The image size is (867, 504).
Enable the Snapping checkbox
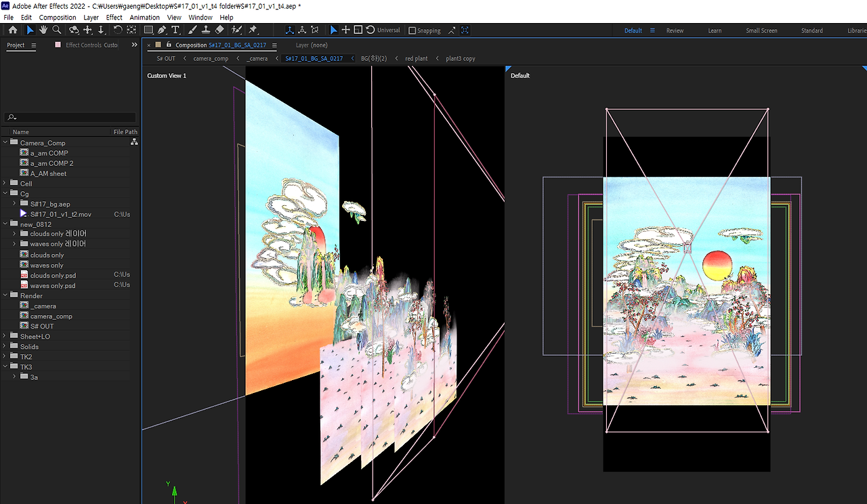click(412, 30)
